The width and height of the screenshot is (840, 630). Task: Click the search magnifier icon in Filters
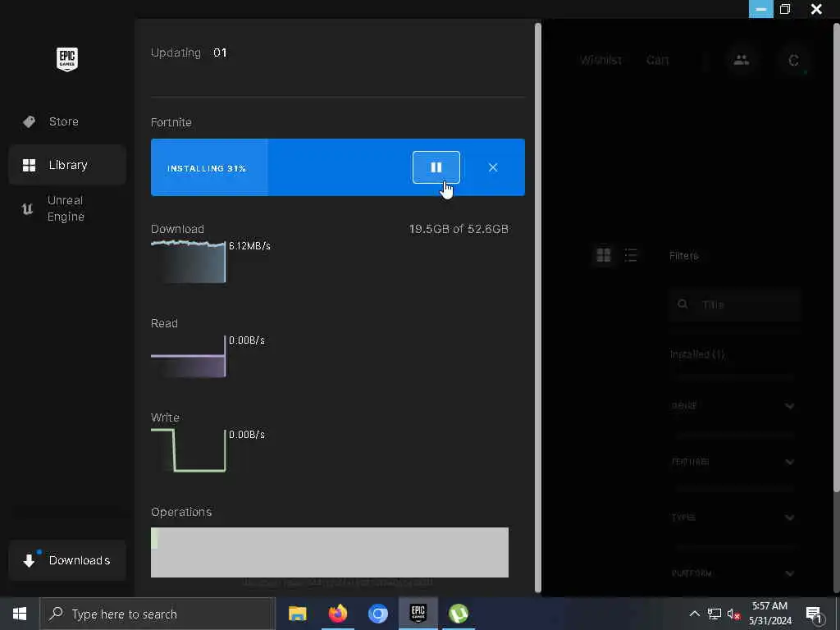682,304
